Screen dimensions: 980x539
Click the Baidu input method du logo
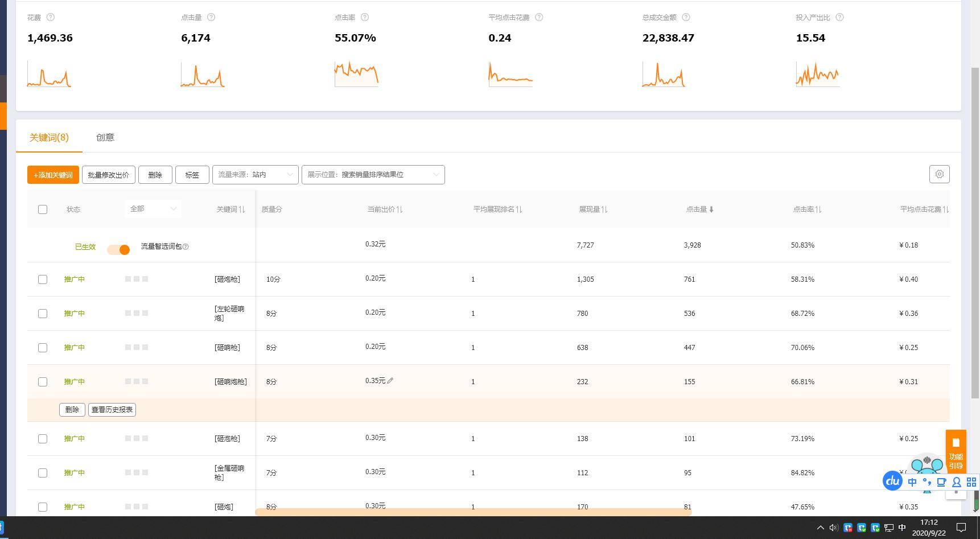[892, 481]
